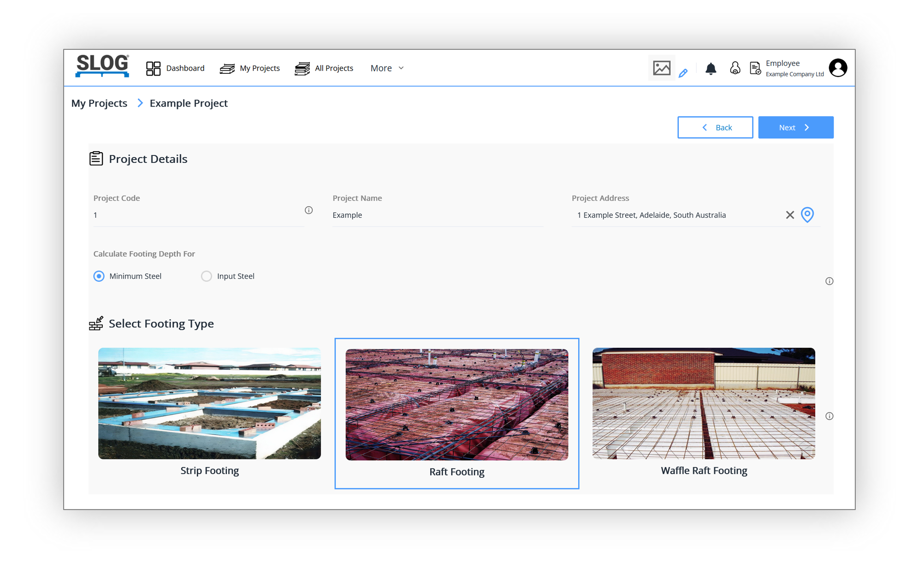Click the blue pencil edit icon
The image size is (924, 576).
click(683, 73)
